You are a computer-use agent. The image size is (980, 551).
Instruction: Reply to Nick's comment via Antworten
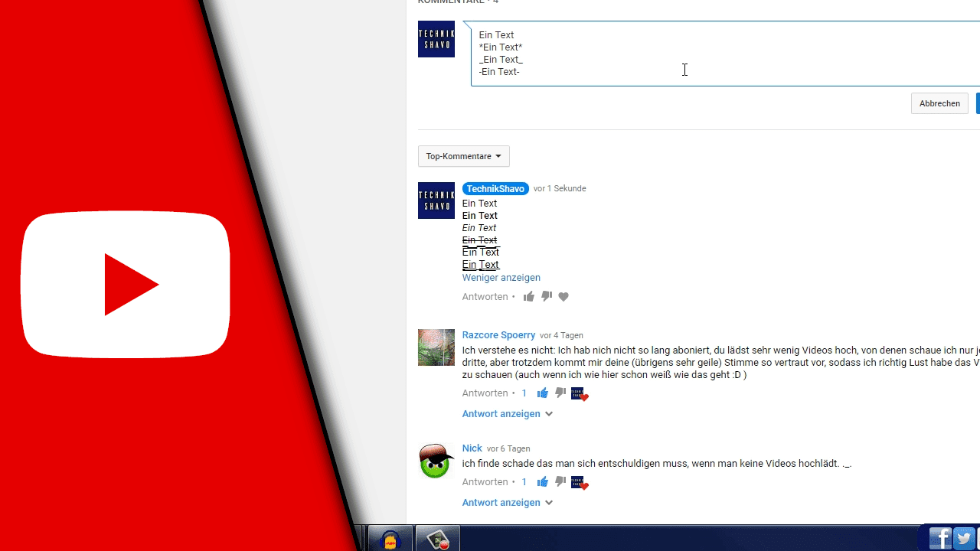click(x=485, y=482)
